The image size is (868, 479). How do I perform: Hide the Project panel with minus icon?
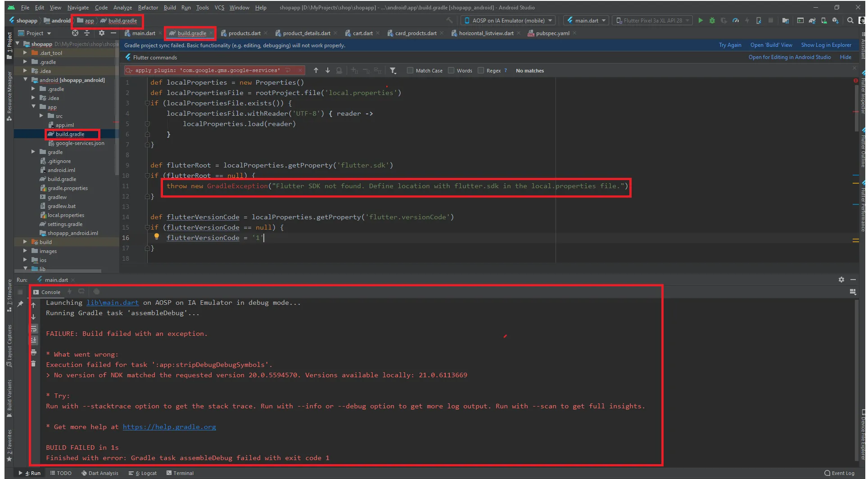click(113, 33)
